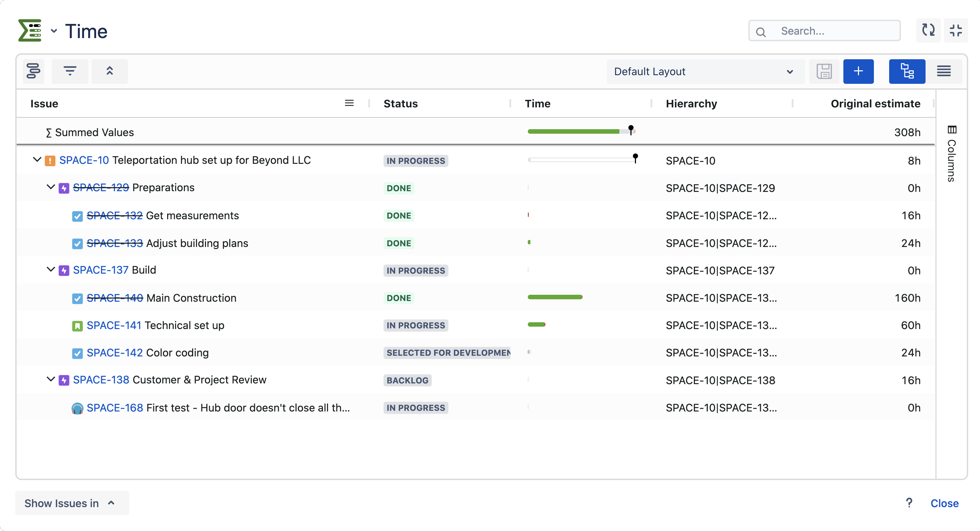This screenshot has height=531, width=980.
Task: Switch to hierarchy tree view
Action: click(x=906, y=71)
